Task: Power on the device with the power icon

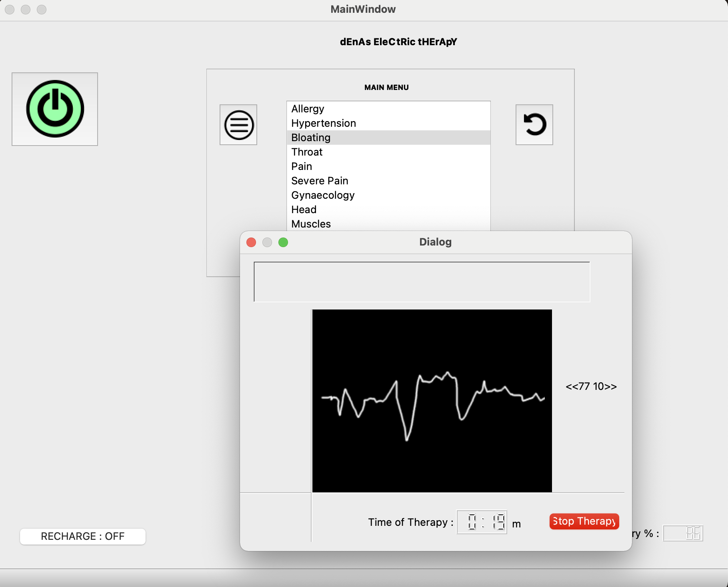Action: 55,108
